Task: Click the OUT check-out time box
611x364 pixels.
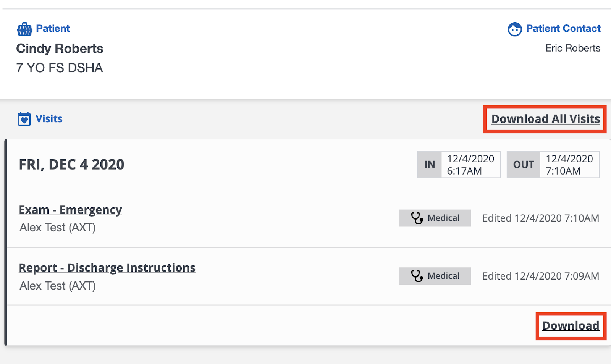Action: point(553,165)
